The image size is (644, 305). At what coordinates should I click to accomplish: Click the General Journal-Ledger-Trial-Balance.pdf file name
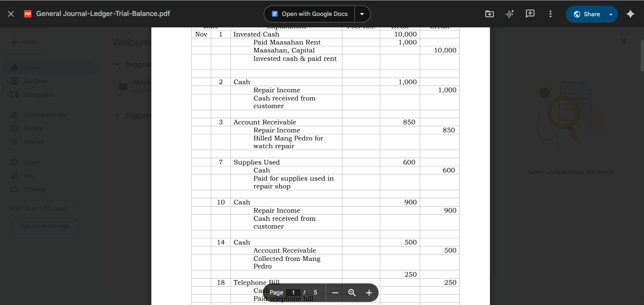(103, 14)
